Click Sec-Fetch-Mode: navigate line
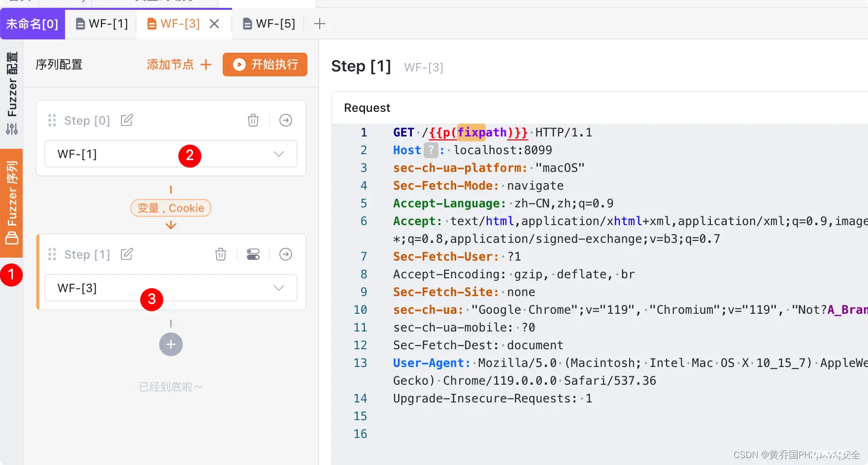The width and height of the screenshot is (868, 465). [478, 185]
